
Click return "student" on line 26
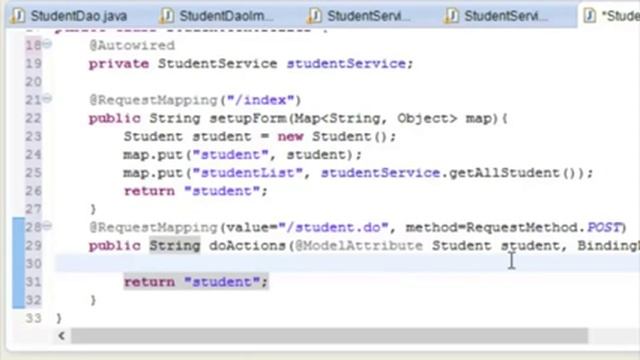click(196, 191)
